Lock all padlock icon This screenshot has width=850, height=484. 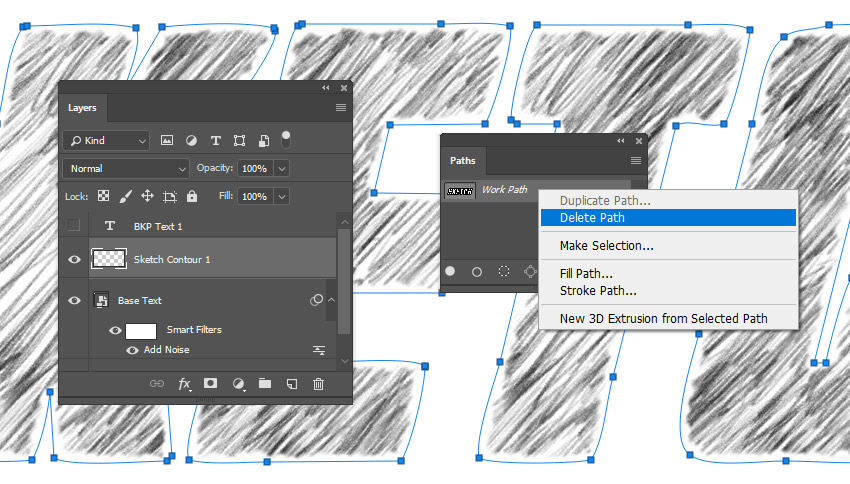point(192,196)
